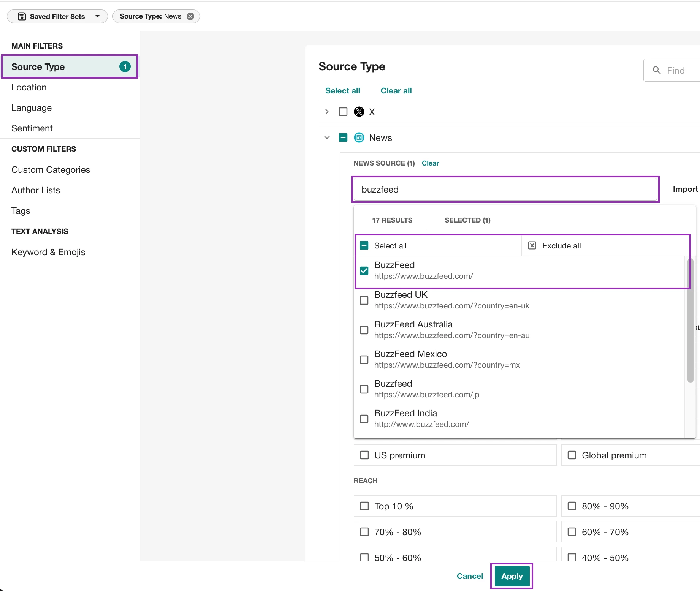The width and height of the screenshot is (700, 591).
Task: Click the buzzfeed news source search field
Action: point(505,189)
